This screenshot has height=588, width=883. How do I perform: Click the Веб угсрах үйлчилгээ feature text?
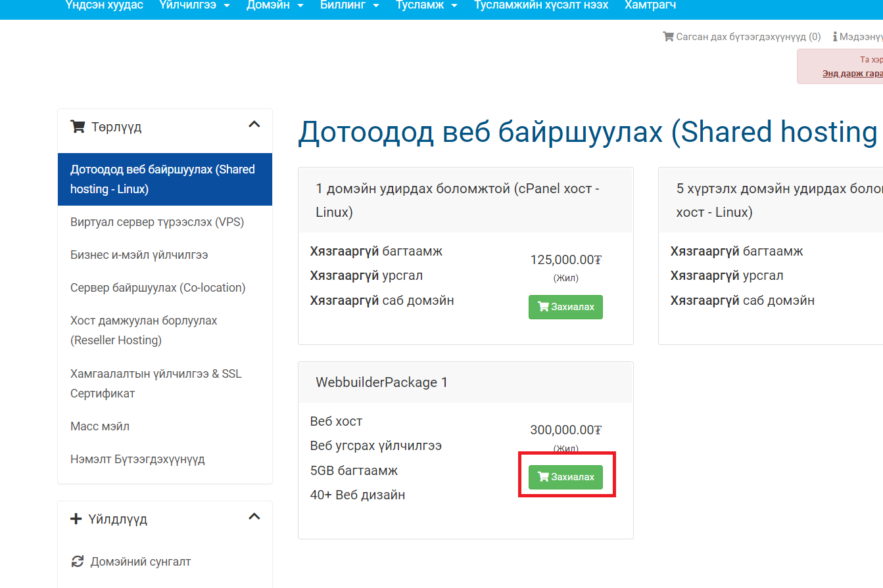(x=375, y=445)
